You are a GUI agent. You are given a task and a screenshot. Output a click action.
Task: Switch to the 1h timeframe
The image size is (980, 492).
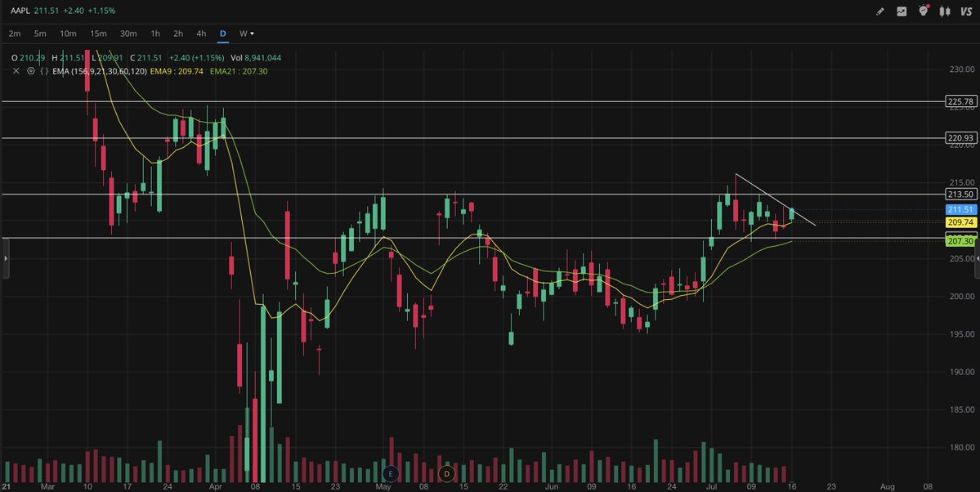point(155,34)
